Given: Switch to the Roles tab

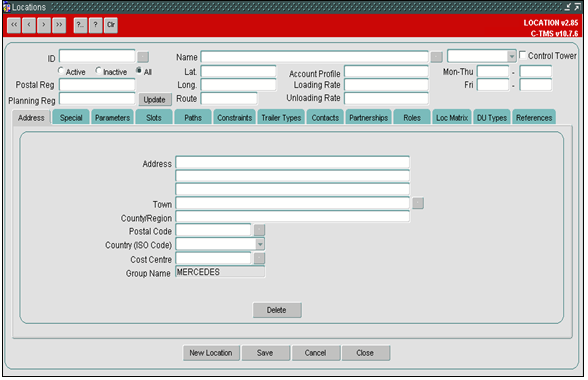Looking at the screenshot, I should [412, 118].
